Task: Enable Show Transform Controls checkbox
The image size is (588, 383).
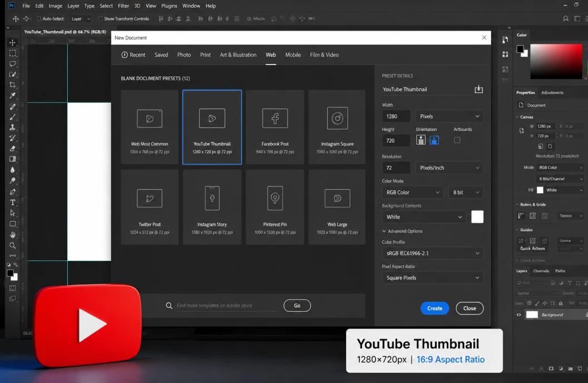Action: (x=100, y=19)
